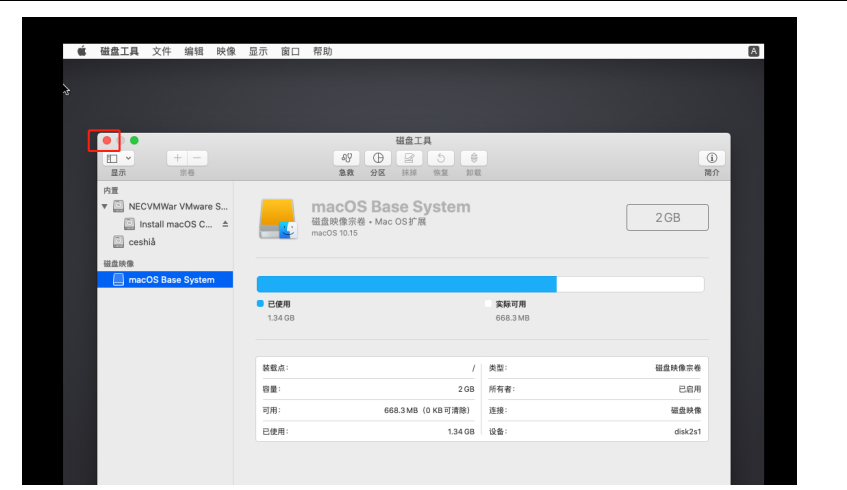
Task: Open the view options dropdown chevron
Action: click(x=129, y=158)
